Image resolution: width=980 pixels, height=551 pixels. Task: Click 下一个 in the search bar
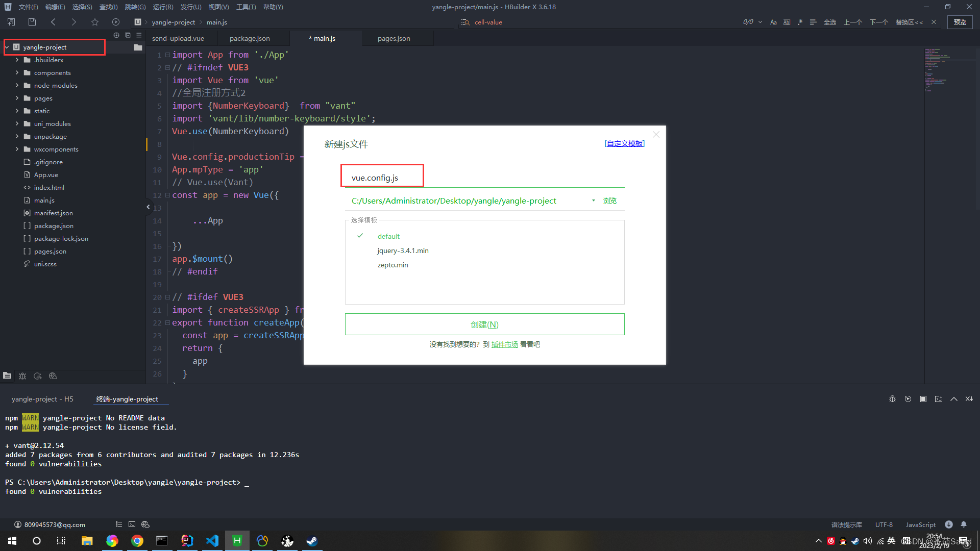(879, 22)
